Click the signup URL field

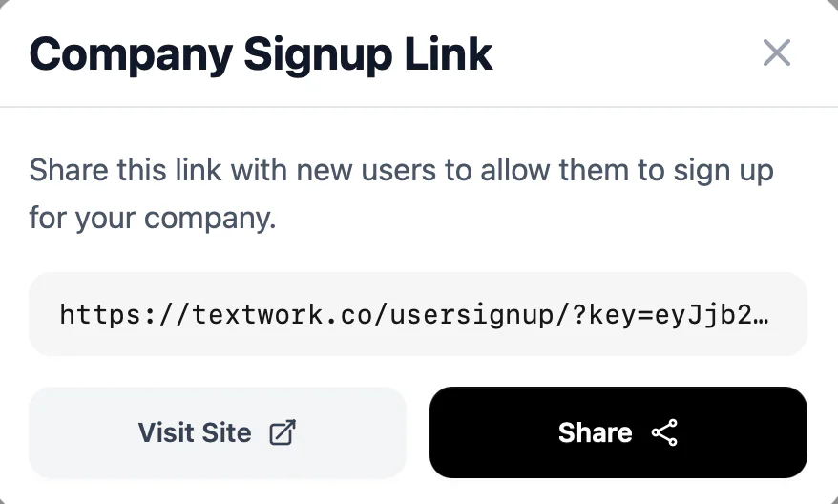coord(418,314)
